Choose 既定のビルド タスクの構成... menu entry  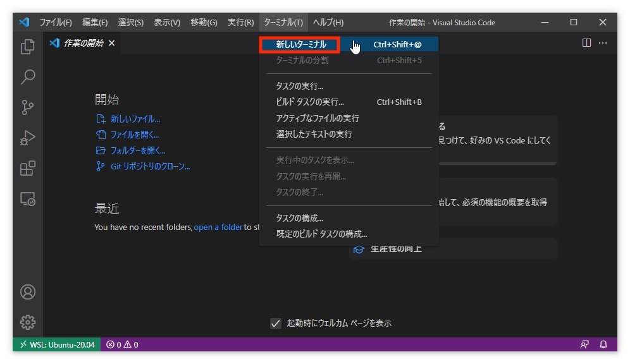point(349,234)
